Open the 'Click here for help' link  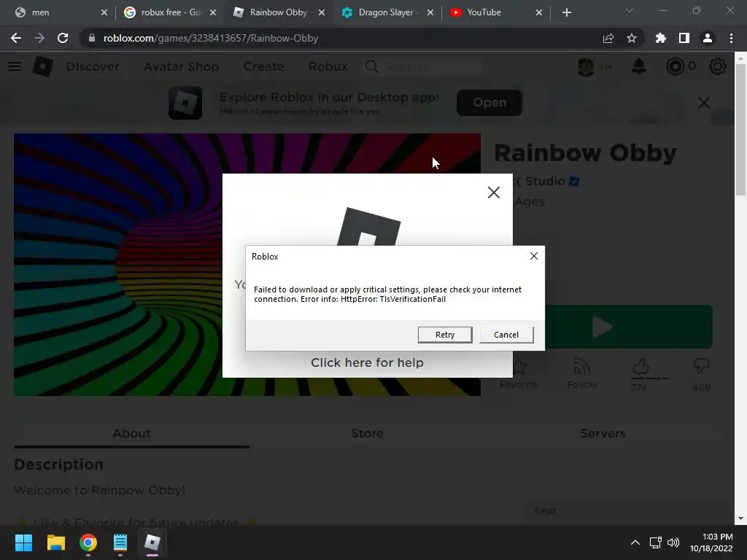click(x=367, y=362)
